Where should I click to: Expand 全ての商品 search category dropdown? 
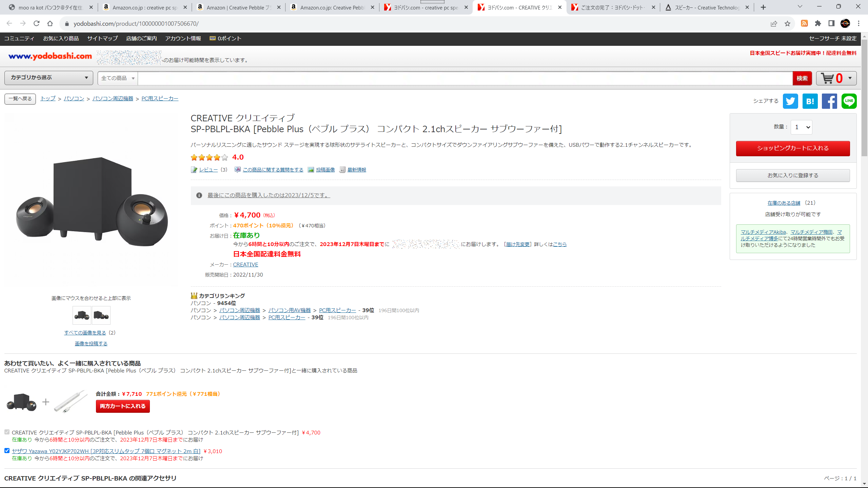point(118,78)
